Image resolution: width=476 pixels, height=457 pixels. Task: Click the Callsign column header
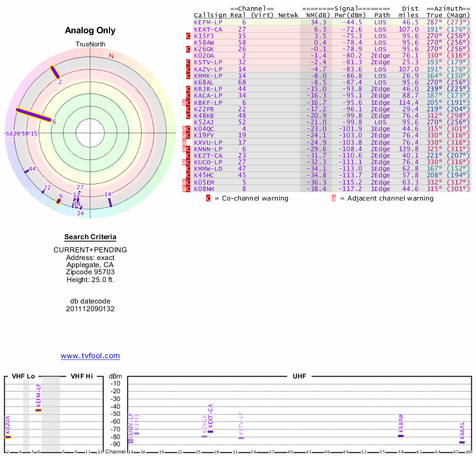[x=210, y=15]
